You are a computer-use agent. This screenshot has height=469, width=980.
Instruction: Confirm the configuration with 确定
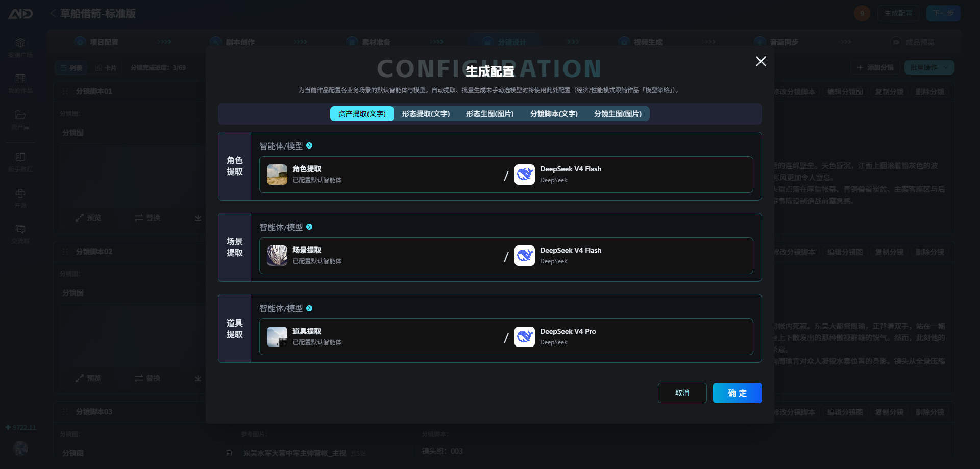click(738, 393)
